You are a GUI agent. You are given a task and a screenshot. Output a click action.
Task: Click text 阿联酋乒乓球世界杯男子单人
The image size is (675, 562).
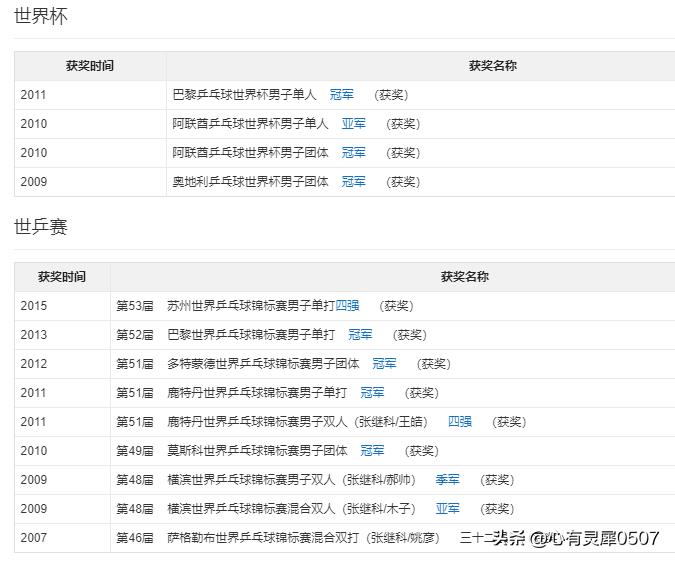pos(251,124)
